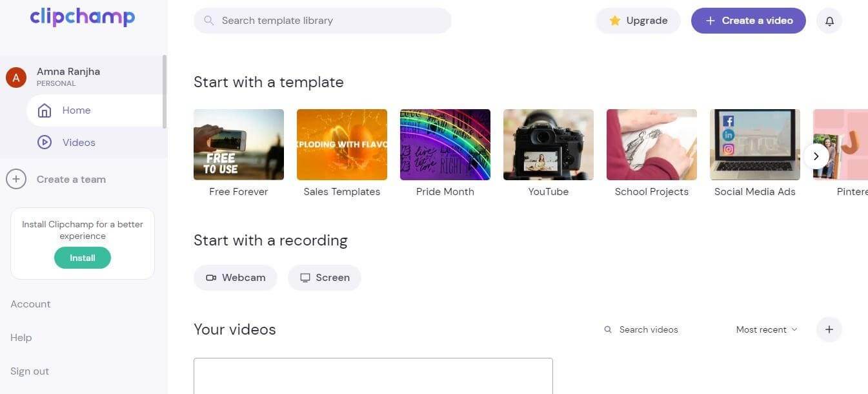Screen dimensions: 868x394
Task: Click the clipchamp logo
Action: 83,17
